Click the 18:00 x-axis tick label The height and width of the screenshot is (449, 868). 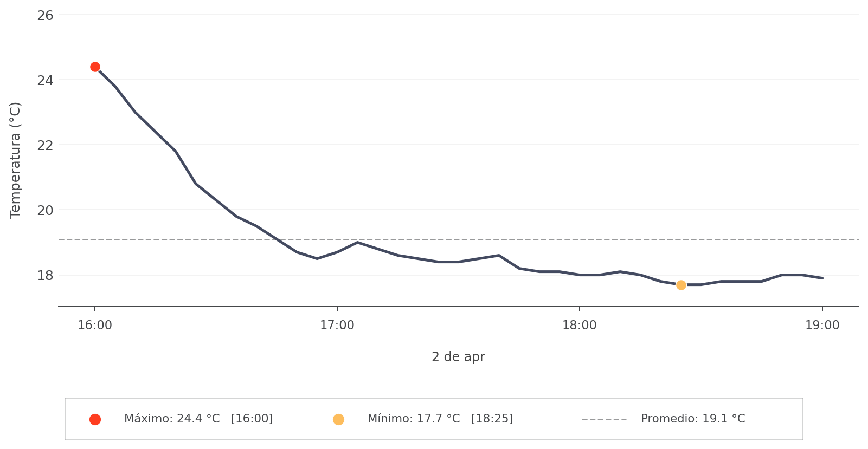[x=580, y=326]
